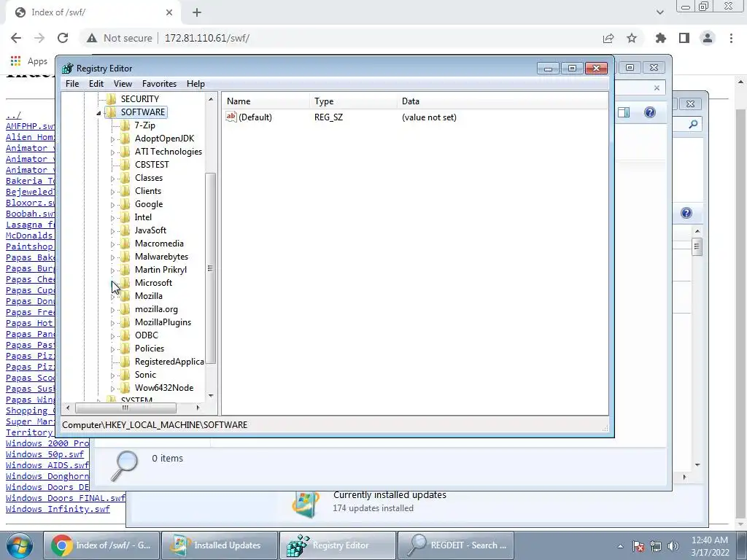Click the Data column header
The image size is (747, 560).
(x=502, y=101)
